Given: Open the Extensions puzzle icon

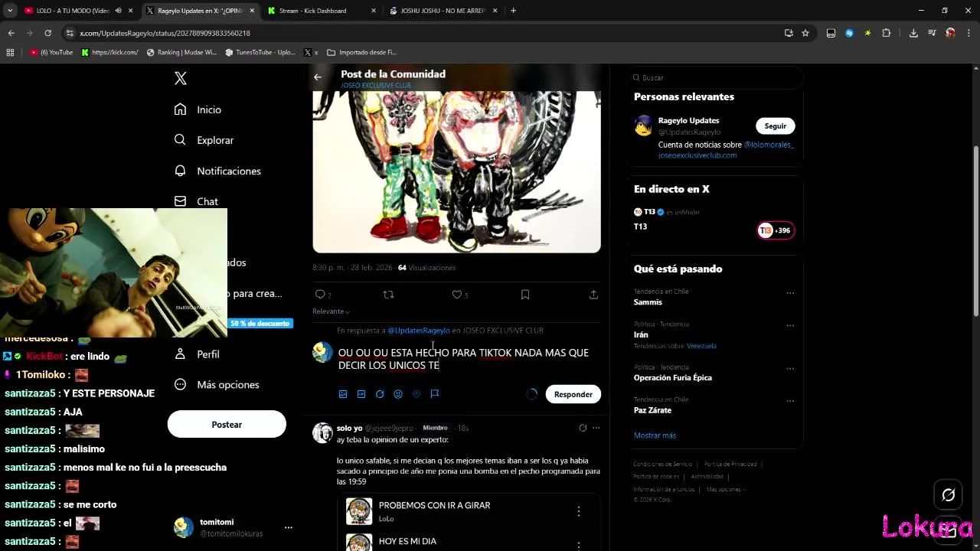Looking at the screenshot, I should 887,33.
